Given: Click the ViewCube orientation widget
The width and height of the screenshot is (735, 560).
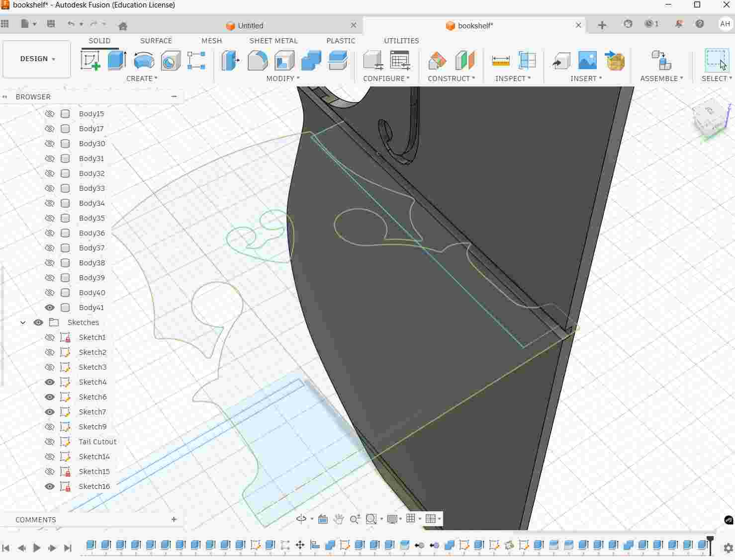Looking at the screenshot, I should [710, 118].
